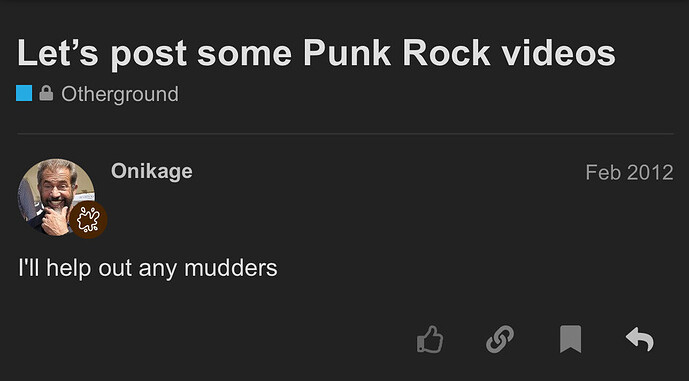Share this post via chain-link icon
The image size is (689, 381).
[500, 339]
